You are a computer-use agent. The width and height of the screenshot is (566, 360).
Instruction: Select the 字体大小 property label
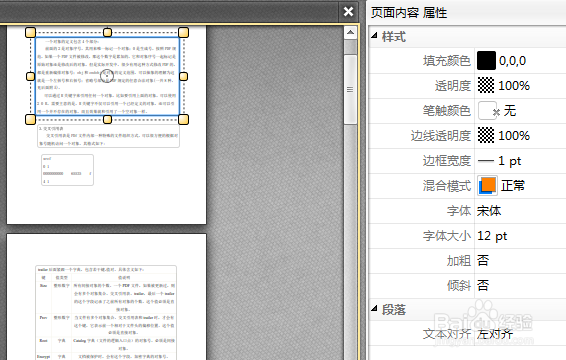[447, 236]
